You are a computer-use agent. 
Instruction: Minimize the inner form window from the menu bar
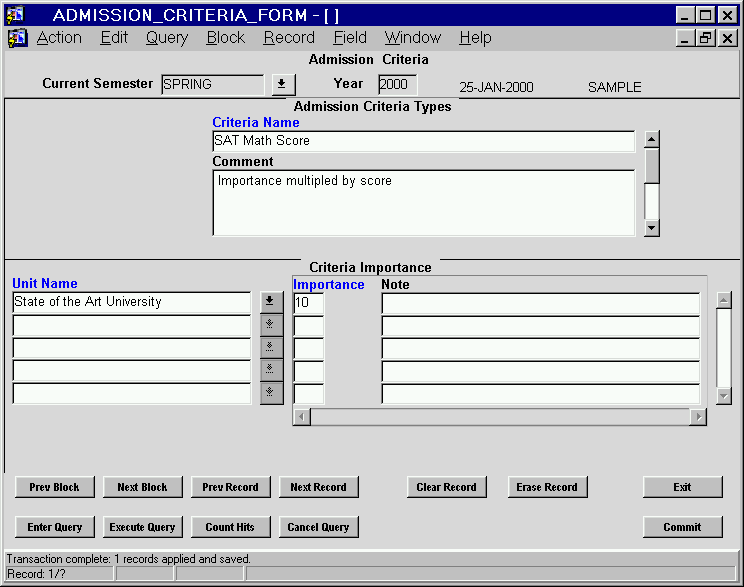[685, 37]
